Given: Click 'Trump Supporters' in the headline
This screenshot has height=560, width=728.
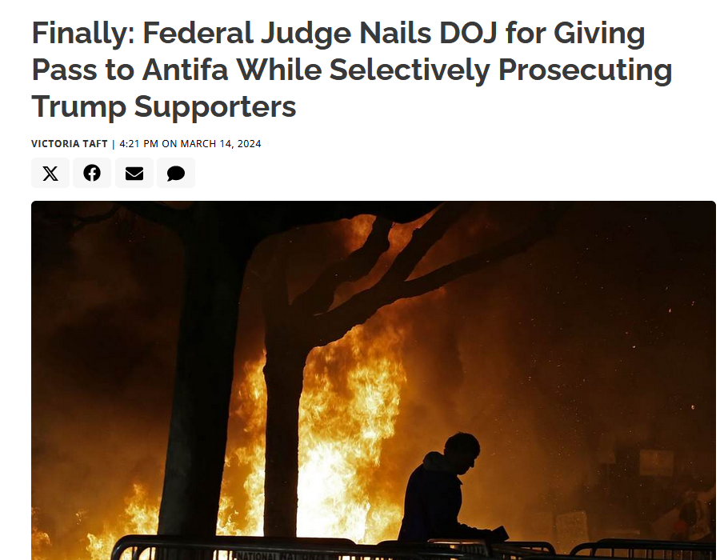Looking at the screenshot, I should [x=163, y=106].
